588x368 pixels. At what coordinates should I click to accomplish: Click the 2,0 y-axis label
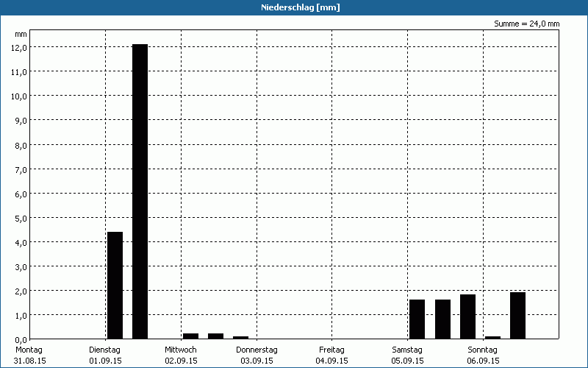[x=21, y=291]
